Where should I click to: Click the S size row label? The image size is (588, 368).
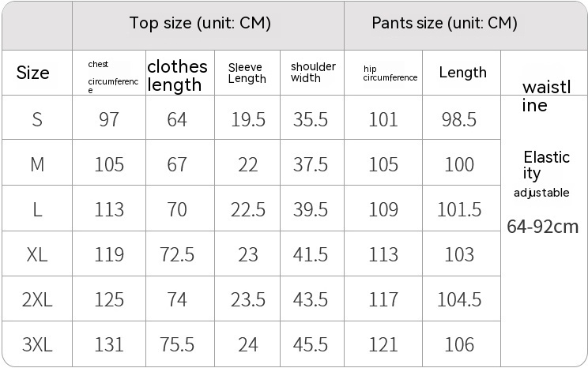point(37,119)
